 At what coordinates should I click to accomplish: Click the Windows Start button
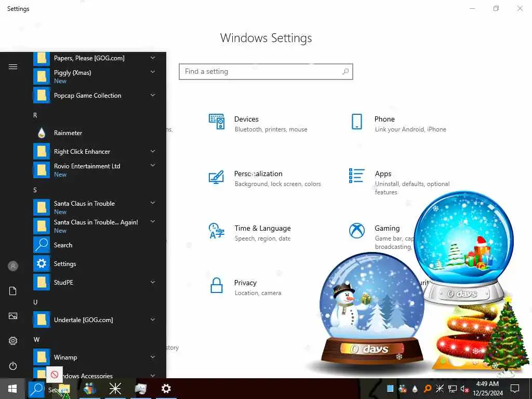12,389
